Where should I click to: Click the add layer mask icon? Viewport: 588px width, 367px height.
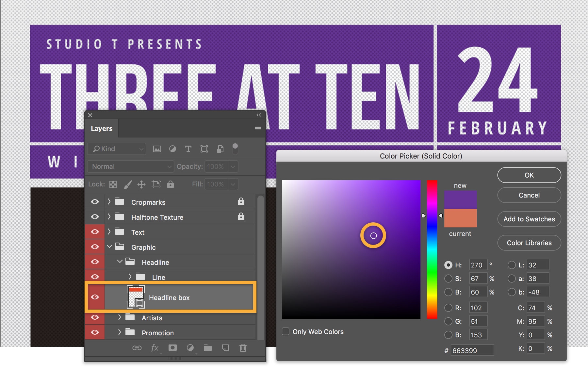pyautogui.click(x=172, y=348)
